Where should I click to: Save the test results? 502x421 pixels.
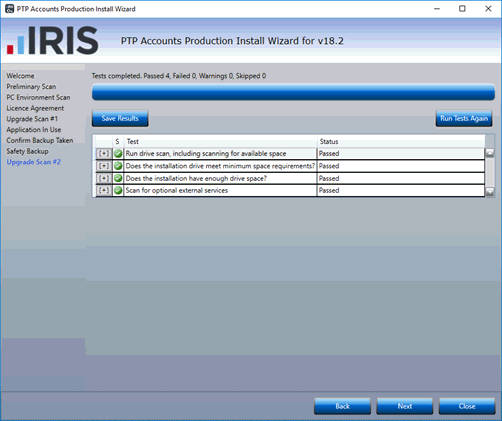pos(120,118)
